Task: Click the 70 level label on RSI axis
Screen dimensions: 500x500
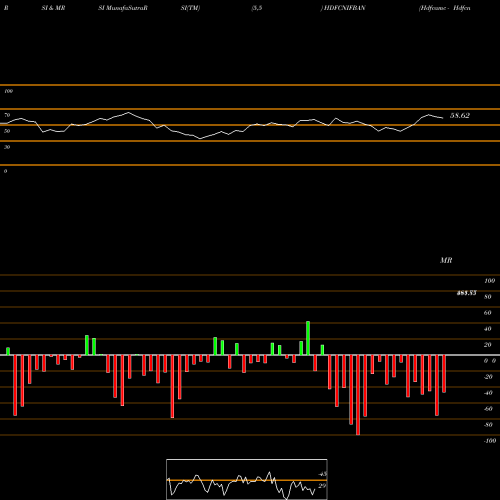Action: 7,115
